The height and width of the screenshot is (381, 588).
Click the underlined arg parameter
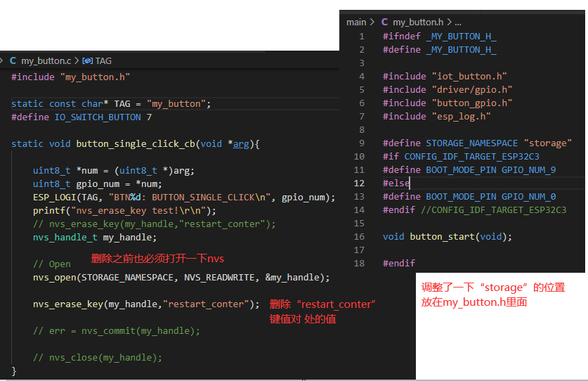241,144
